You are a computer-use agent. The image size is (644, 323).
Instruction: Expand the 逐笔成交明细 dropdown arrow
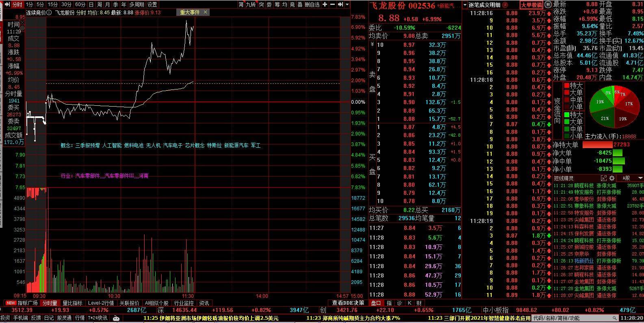point(465,5)
